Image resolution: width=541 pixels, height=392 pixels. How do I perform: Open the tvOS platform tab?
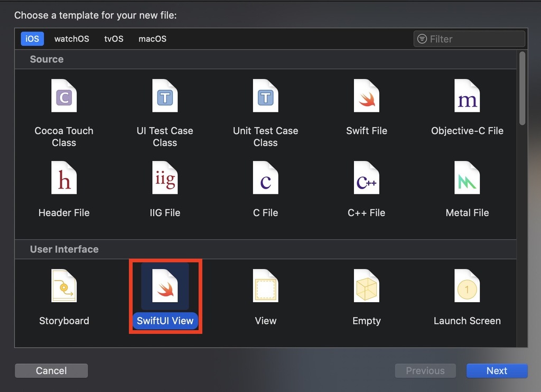114,39
